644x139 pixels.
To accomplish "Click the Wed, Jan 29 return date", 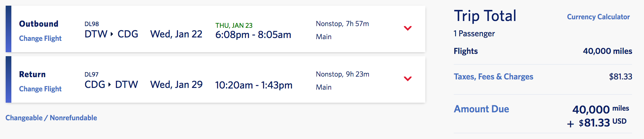I will click(x=176, y=85).
